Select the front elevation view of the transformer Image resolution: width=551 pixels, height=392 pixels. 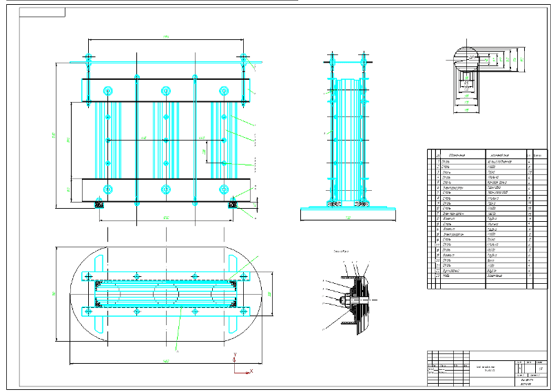coord(158,132)
